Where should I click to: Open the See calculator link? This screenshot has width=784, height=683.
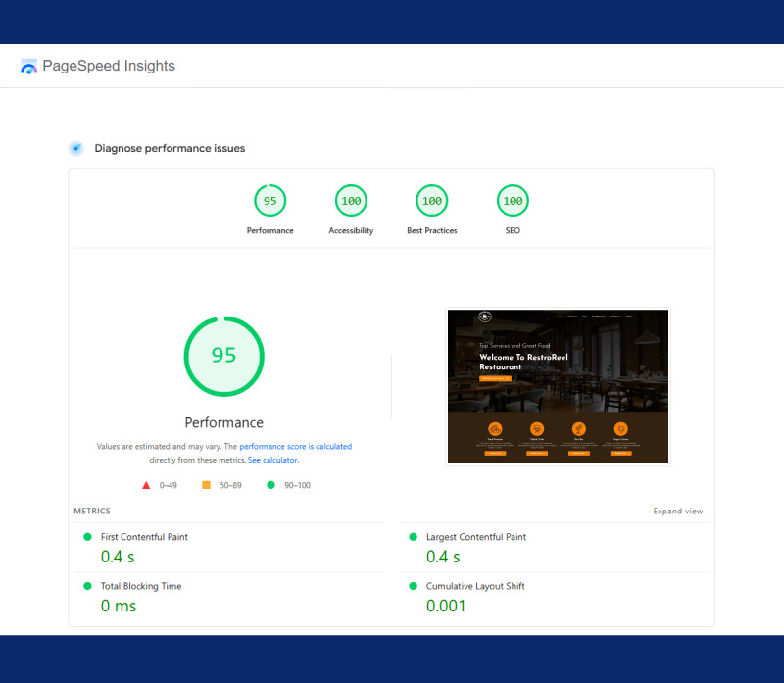point(272,459)
